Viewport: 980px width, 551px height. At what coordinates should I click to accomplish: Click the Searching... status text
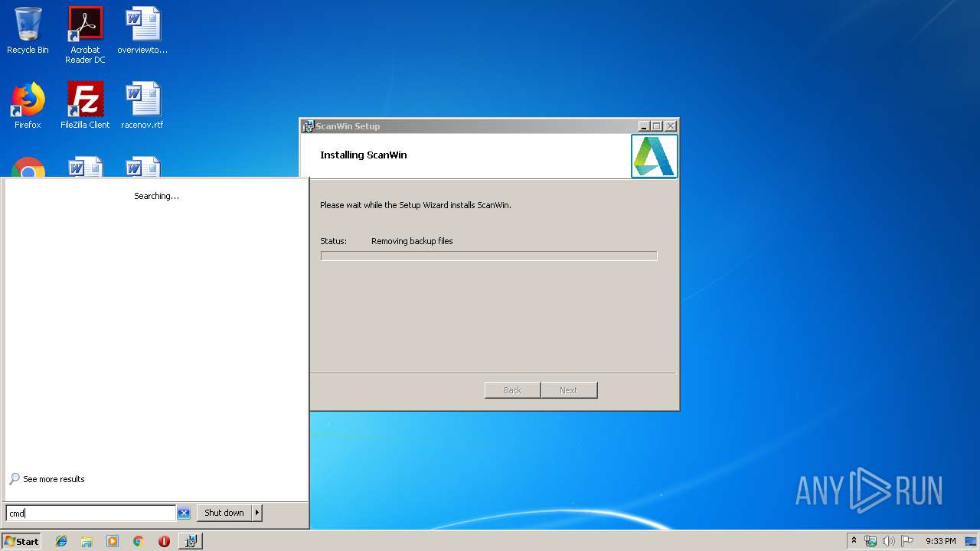[156, 196]
